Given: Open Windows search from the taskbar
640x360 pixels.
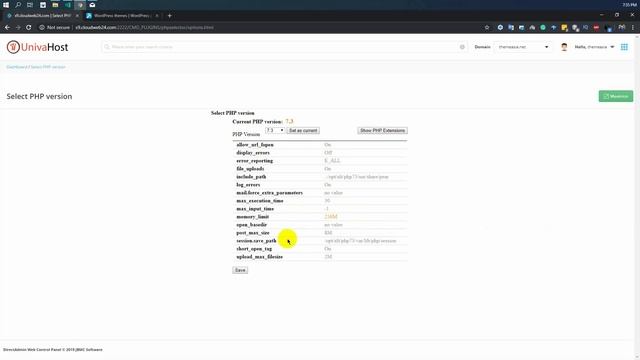Looking at the screenshot, I should pos(18,5).
